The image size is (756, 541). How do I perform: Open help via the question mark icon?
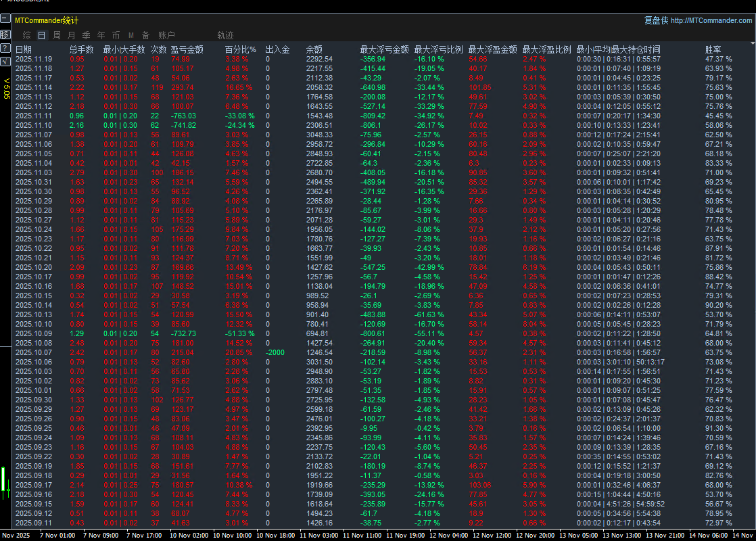point(5,48)
